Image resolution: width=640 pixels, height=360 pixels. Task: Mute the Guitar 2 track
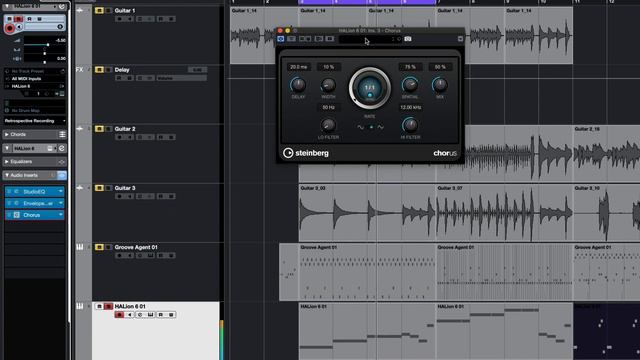tap(99, 129)
